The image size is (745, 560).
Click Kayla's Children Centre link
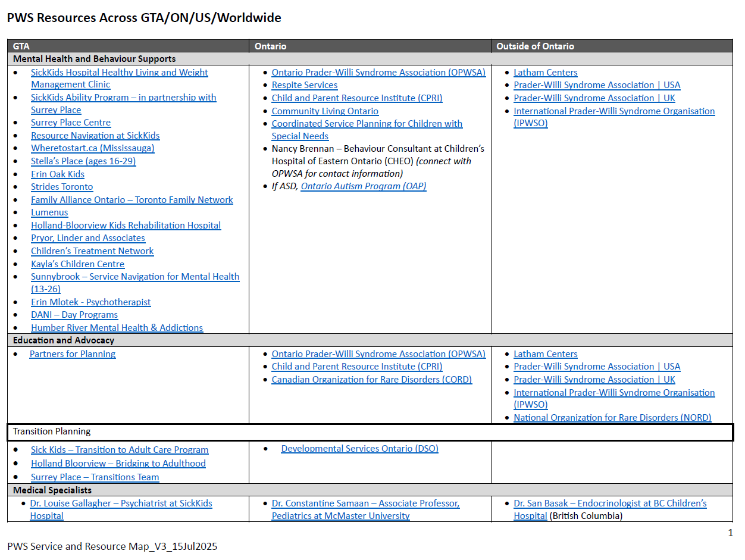77,264
